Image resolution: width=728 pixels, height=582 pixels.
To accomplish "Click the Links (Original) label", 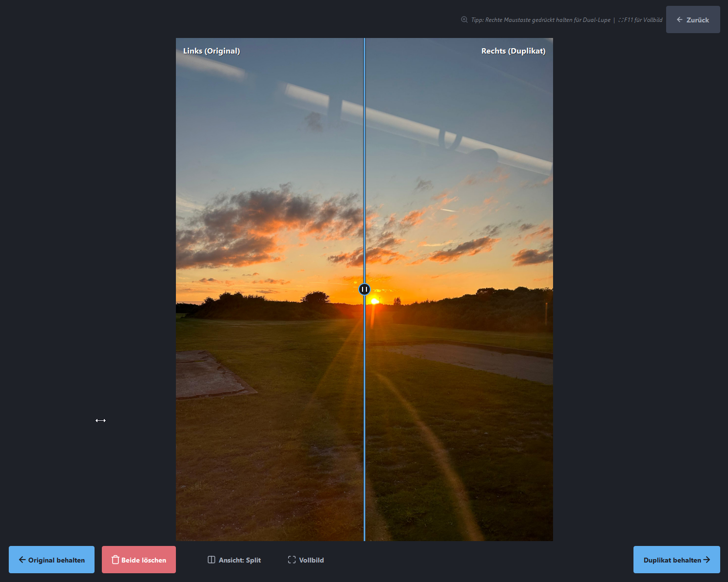I will [x=211, y=51].
